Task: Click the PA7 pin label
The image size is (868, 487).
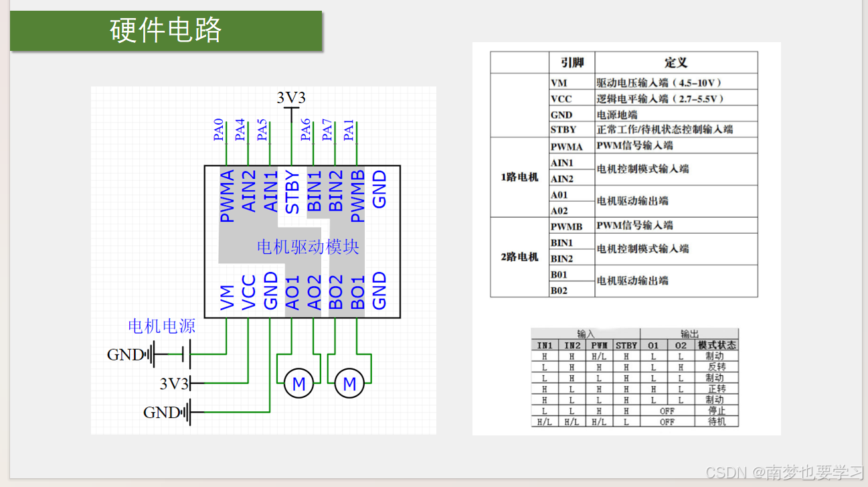Action: coord(327,129)
